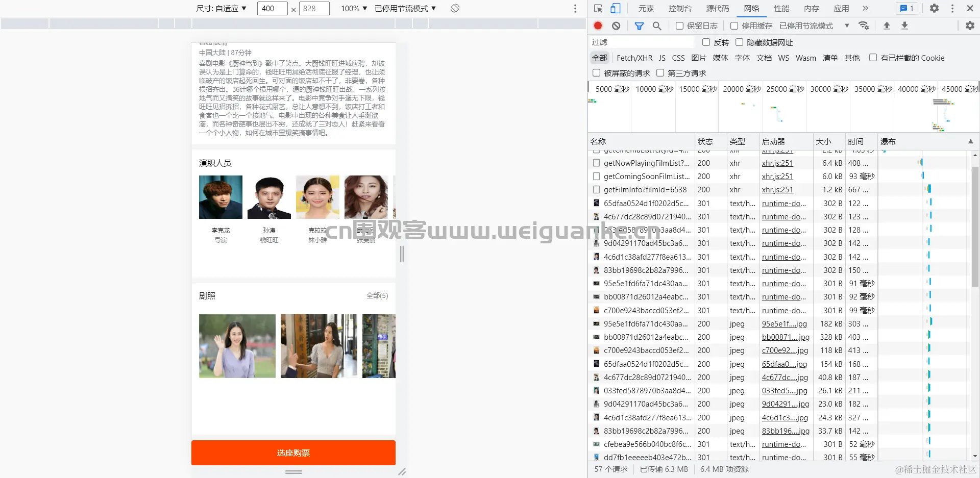Click the first still photo thumbnail
Screen dimensions: 980x478
[x=237, y=346]
